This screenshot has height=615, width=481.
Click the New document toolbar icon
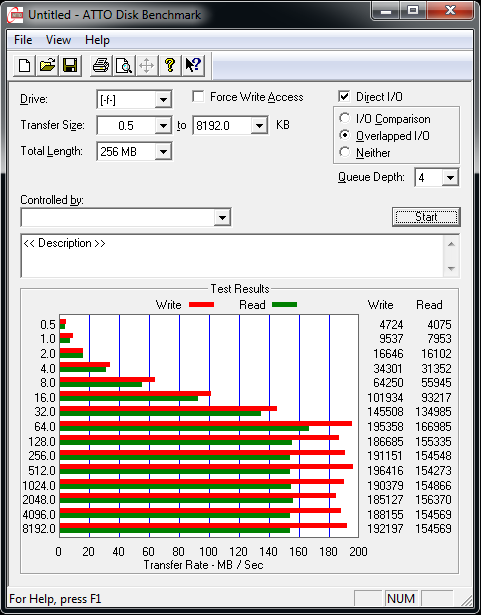[x=24, y=65]
